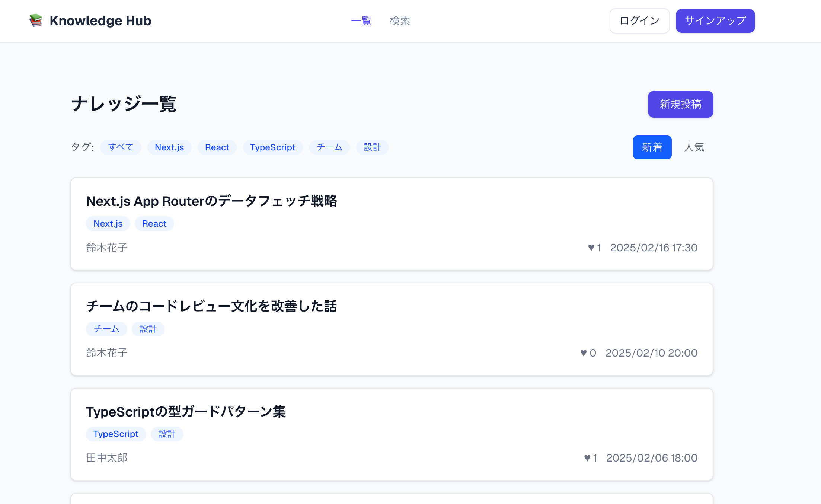The height and width of the screenshot is (504, 821).
Task: Click React tag on first article card
Action: [154, 224]
